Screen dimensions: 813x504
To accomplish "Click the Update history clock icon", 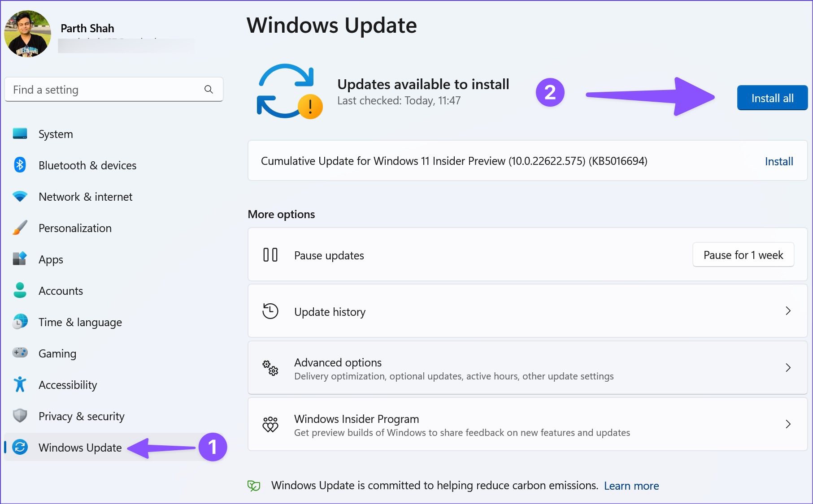I will [270, 311].
